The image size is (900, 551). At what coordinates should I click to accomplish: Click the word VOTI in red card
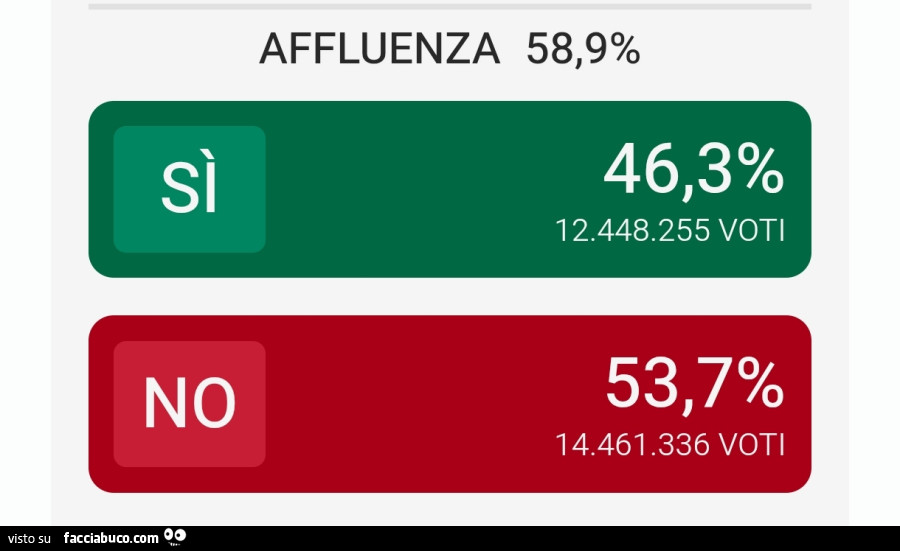751,444
